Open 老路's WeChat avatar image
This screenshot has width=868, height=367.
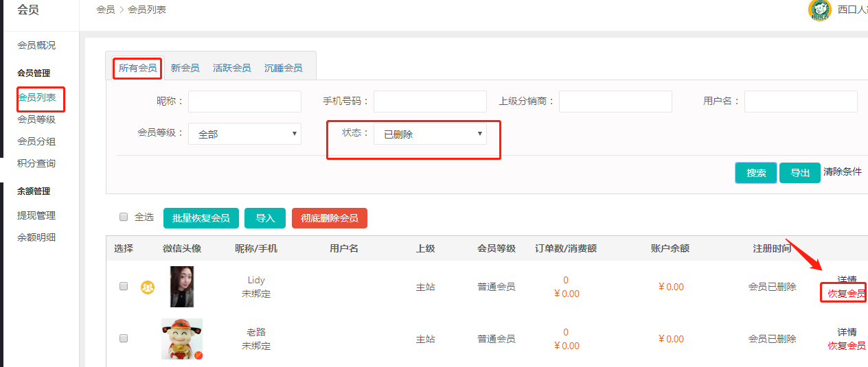pos(182,339)
